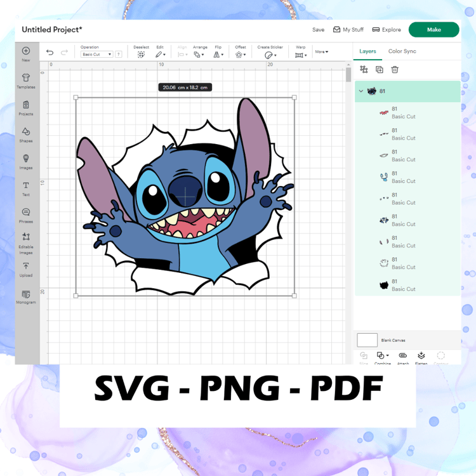Select the layer with light-blue eyes thumbnail
The image size is (476, 476).
click(407, 177)
